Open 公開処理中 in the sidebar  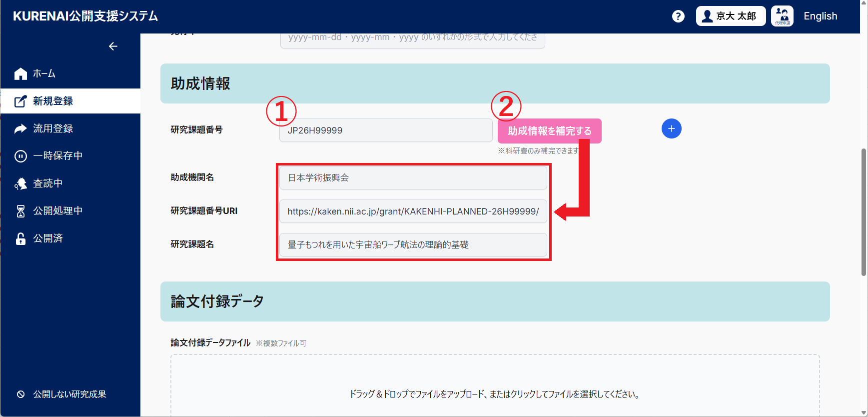click(x=70, y=211)
